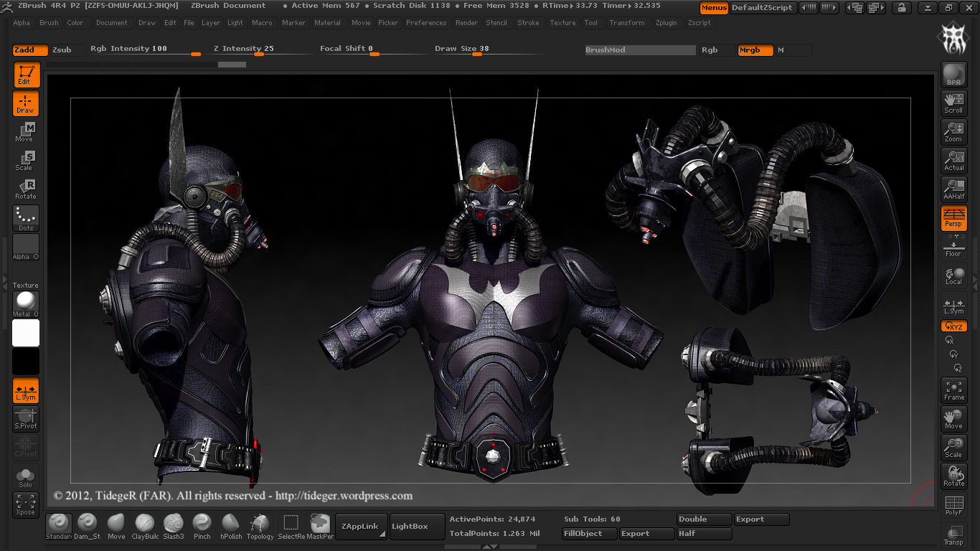Set canvas to Actual size
980x551 pixels.
[953, 161]
